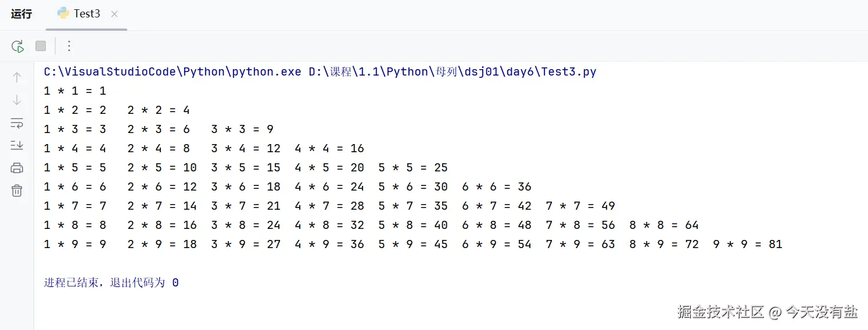Click the down arrow in console gutter

tap(17, 100)
